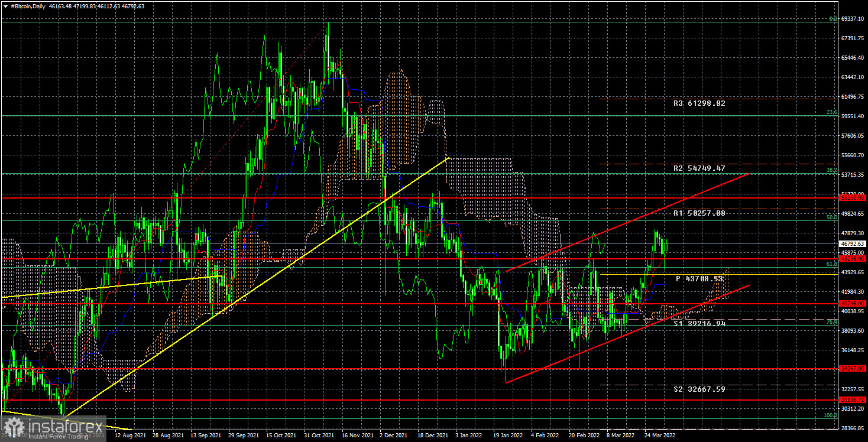The height and width of the screenshot is (442, 868).
Task: Click the 41984.30 price axis value
Action: click(853, 292)
